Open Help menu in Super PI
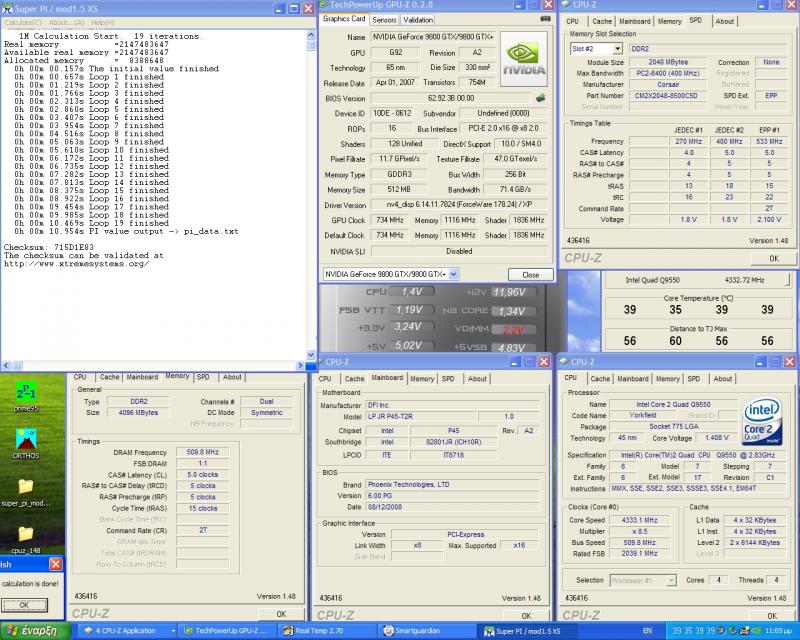This screenshot has width=800, height=640. tap(103, 22)
